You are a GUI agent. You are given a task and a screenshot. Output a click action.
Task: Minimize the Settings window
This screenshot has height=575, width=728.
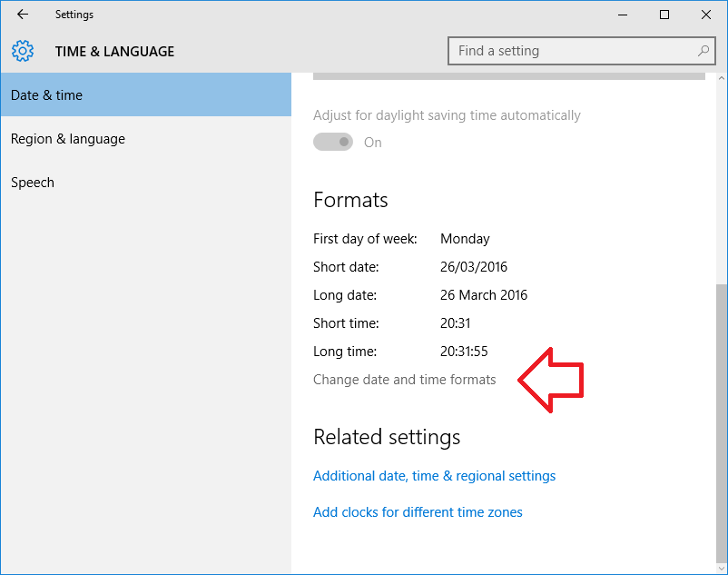(x=623, y=15)
